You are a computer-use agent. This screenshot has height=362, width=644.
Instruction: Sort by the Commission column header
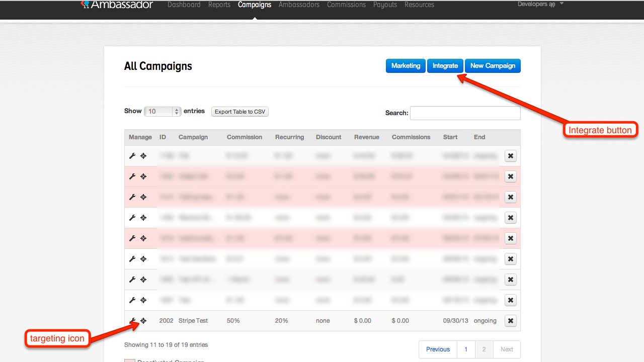(245, 137)
